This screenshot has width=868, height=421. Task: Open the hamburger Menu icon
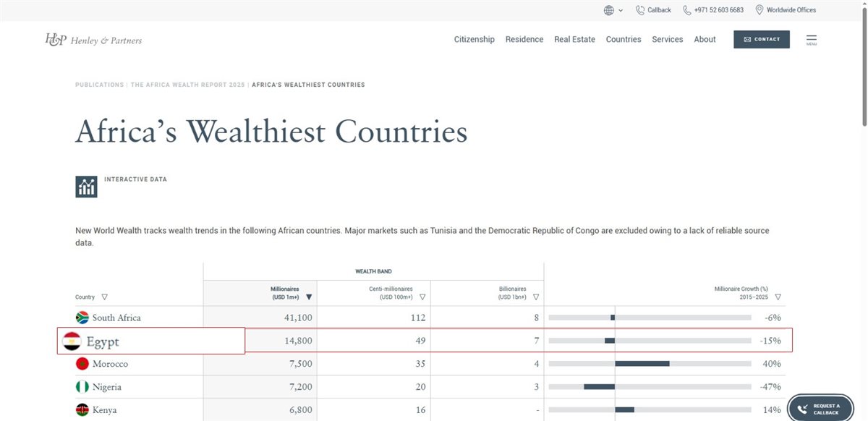click(812, 40)
